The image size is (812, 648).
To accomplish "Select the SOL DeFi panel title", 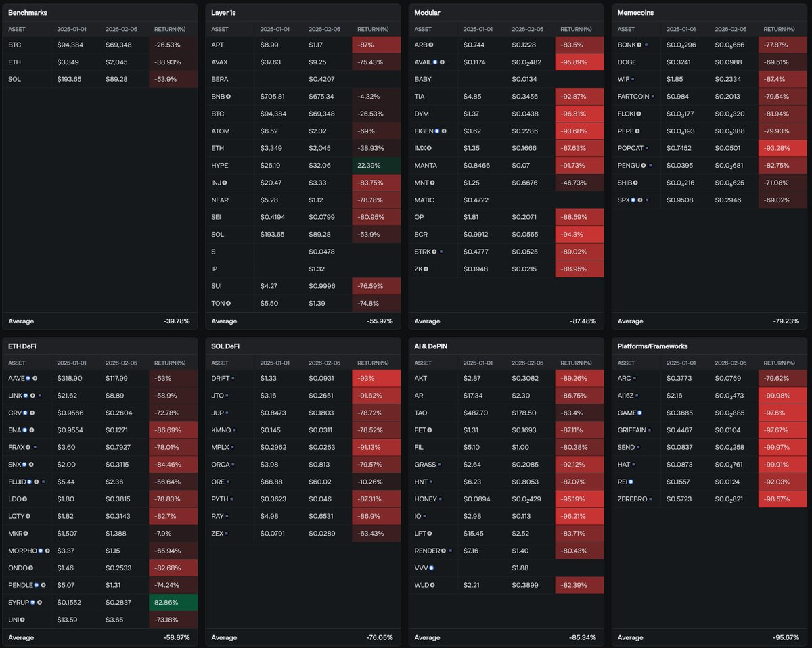I will coord(225,346).
